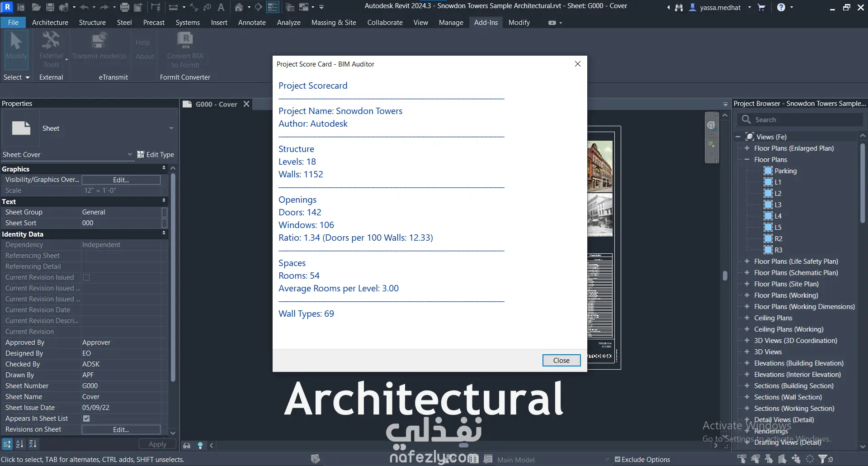Viewport: 868px width, 466px height.
Task: Click the Sheet Name value Cover
Action: pos(91,397)
